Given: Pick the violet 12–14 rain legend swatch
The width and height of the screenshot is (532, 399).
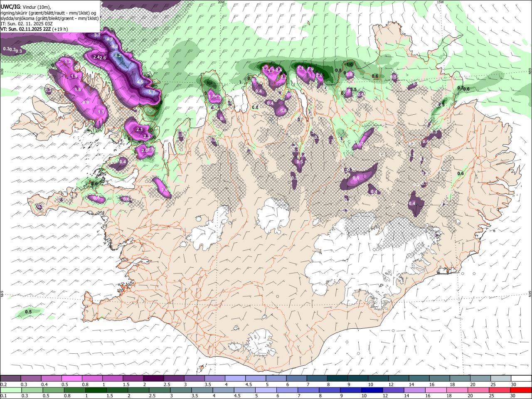Looking at the screenshot, I should (x=394, y=390).
